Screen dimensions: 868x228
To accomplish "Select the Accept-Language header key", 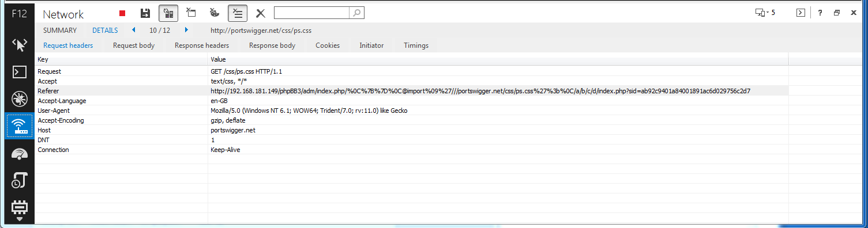I will 62,101.
